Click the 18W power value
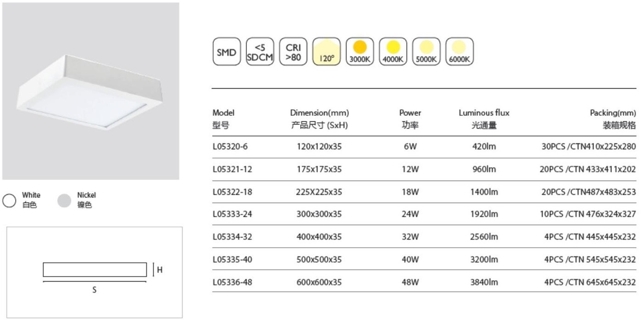 (410, 192)
